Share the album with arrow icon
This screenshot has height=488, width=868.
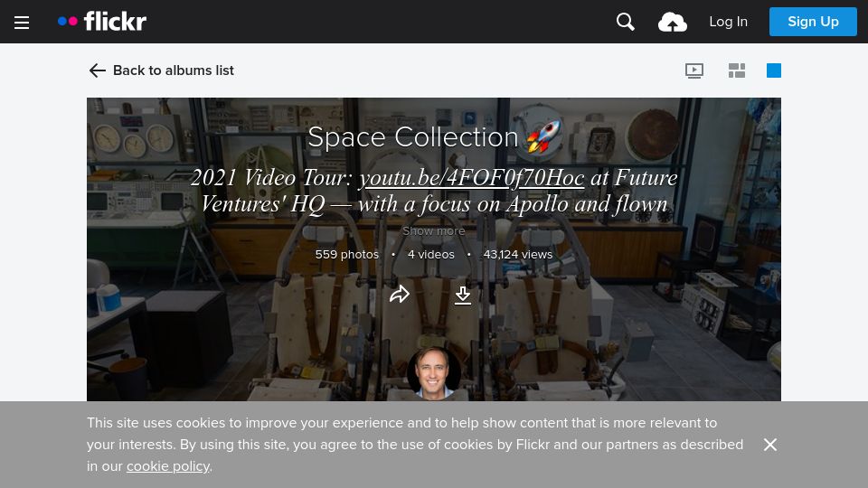[x=399, y=295]
